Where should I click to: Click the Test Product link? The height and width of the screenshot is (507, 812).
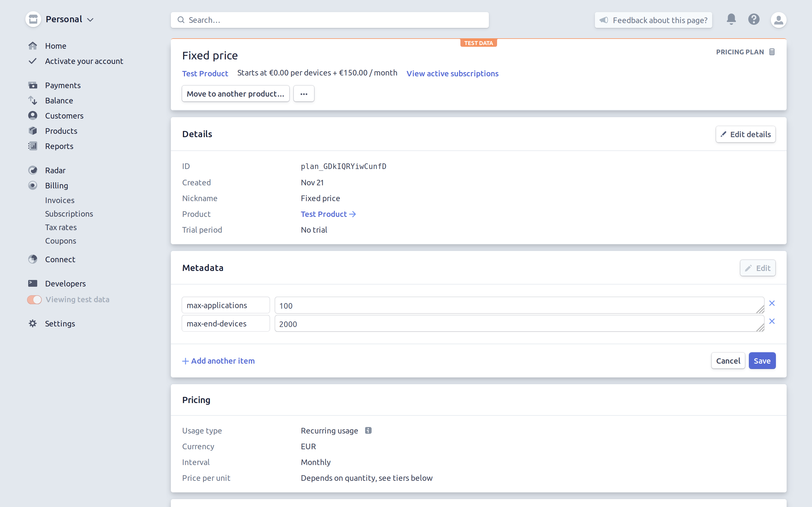tap(205, 73)
